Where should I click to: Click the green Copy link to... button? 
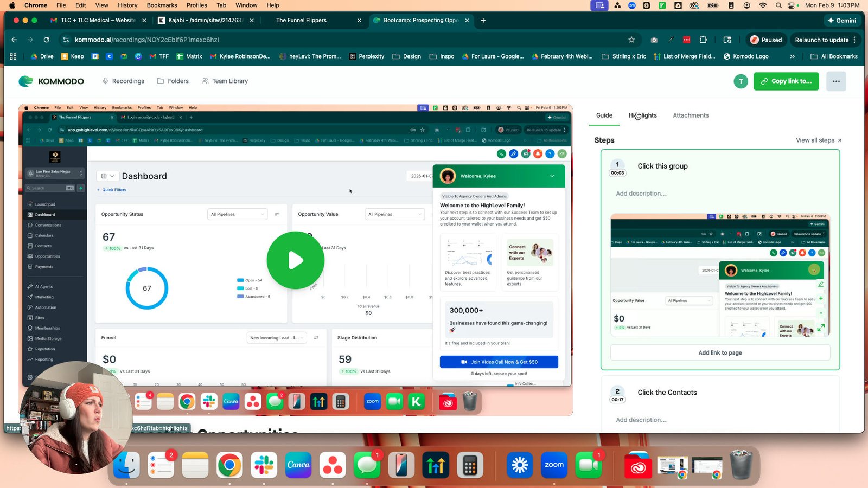tap(786, 81)
